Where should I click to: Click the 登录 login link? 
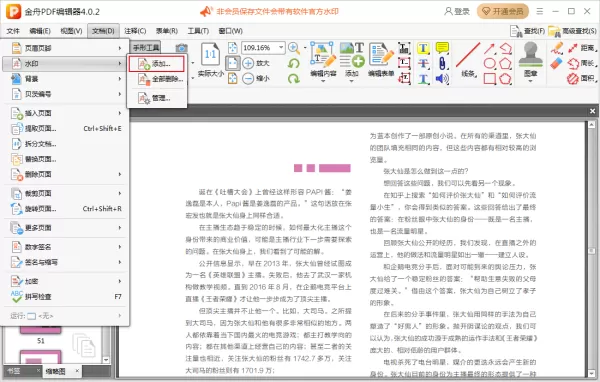click(x=457, y=11)
